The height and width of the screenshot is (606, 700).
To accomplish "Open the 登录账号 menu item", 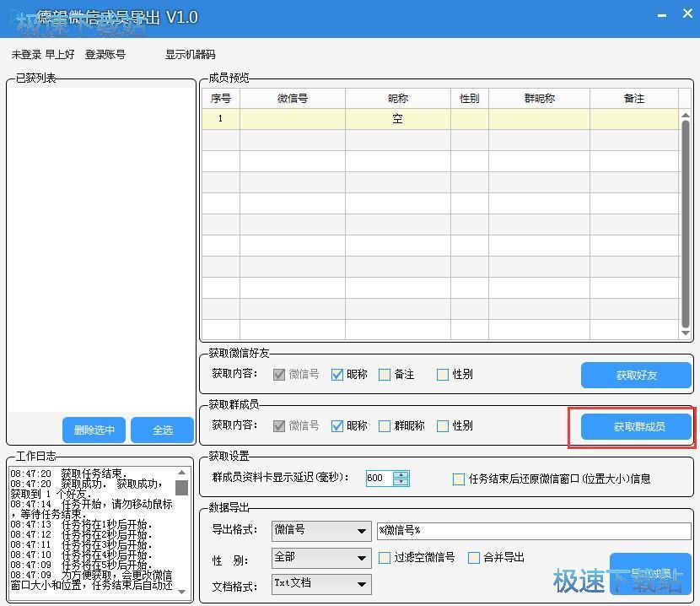I will click(105, 55).
